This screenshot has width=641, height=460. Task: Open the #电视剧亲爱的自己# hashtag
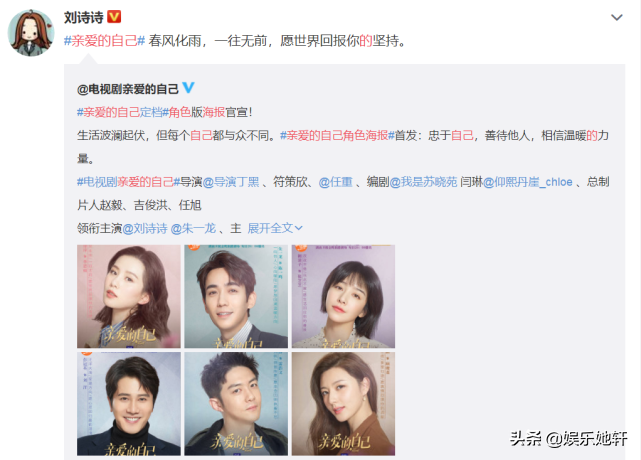click(x=128, y=182)
